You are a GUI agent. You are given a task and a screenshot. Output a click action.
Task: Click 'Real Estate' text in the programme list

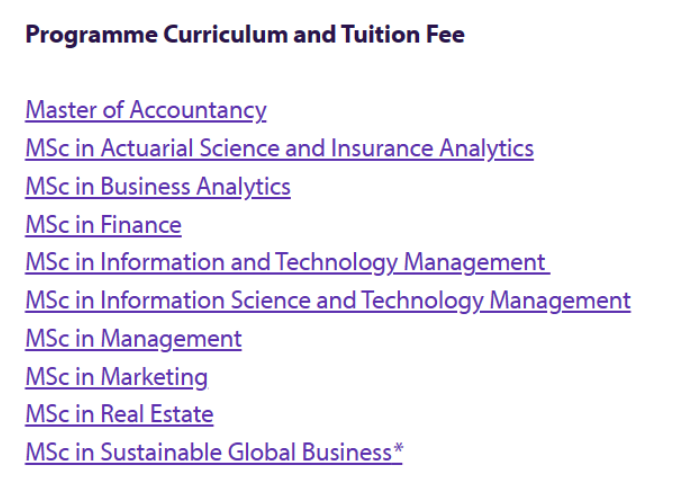(157, 414)
